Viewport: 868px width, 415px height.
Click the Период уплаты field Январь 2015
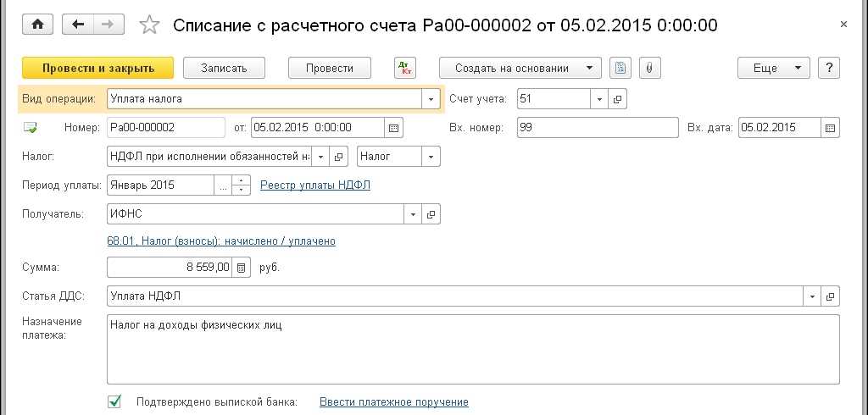(x=160, y=185)
